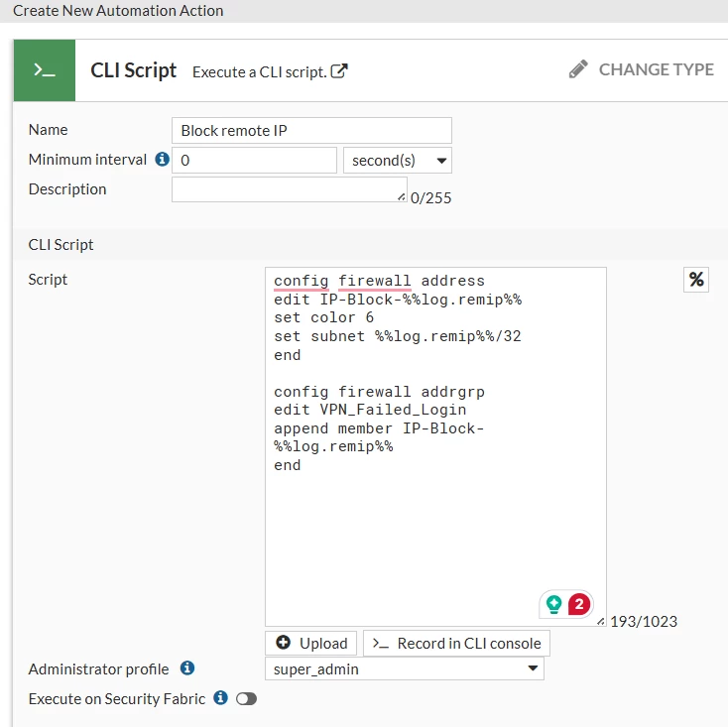This screenshot has width=728, height=727.
Task: Click the Upload button
Action: click(x=311, y=643)
